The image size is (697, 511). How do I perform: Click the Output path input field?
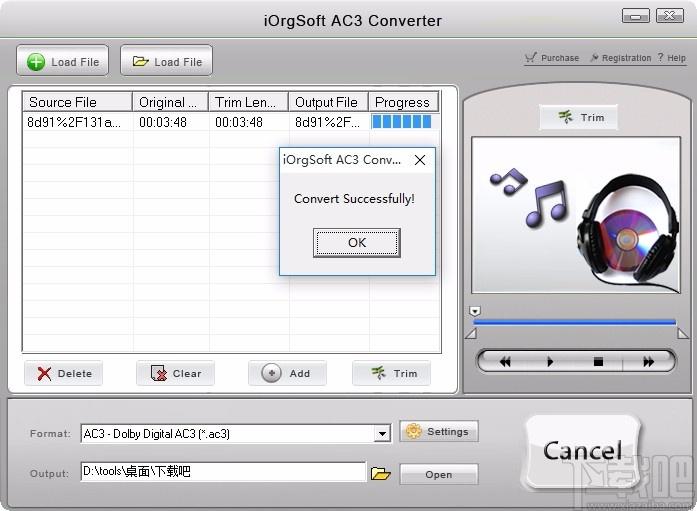tap(224, 471)
